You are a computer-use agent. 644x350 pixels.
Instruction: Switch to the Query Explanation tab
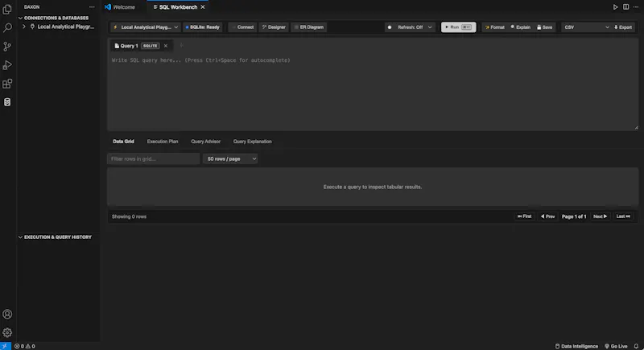click(253, 141)
